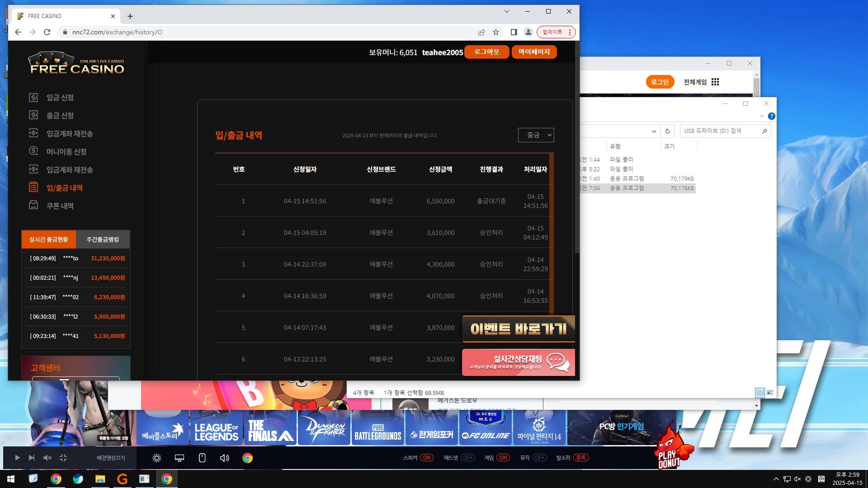
Task: Toggle 발소리 증폭 switch
Action: 581,458
